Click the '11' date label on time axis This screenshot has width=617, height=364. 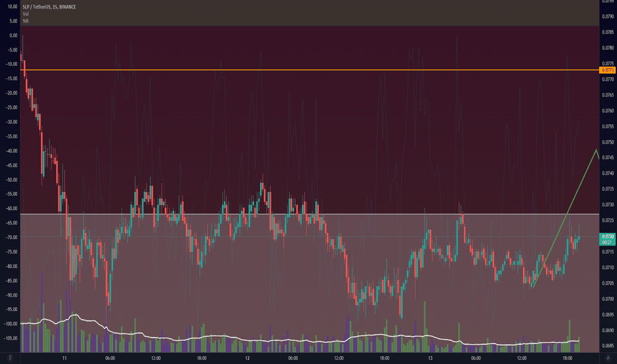(x=64, y=358)
